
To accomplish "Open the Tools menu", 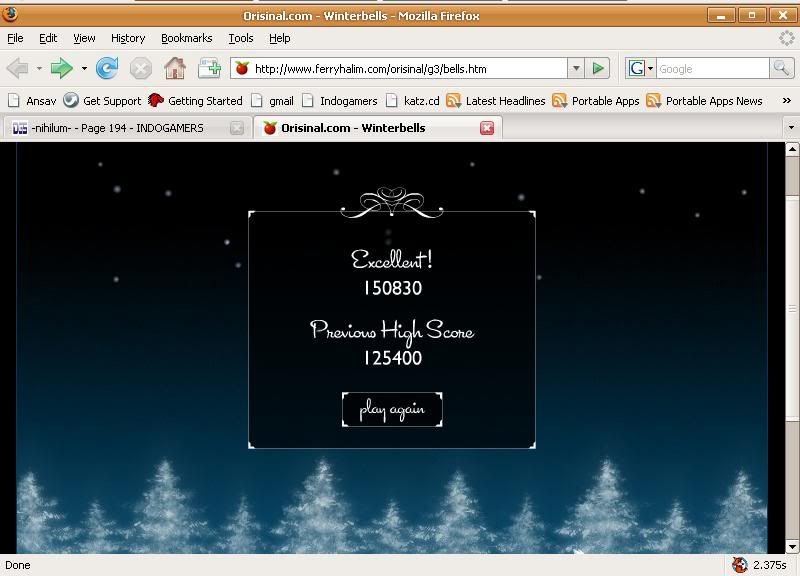I will point(241,38).
